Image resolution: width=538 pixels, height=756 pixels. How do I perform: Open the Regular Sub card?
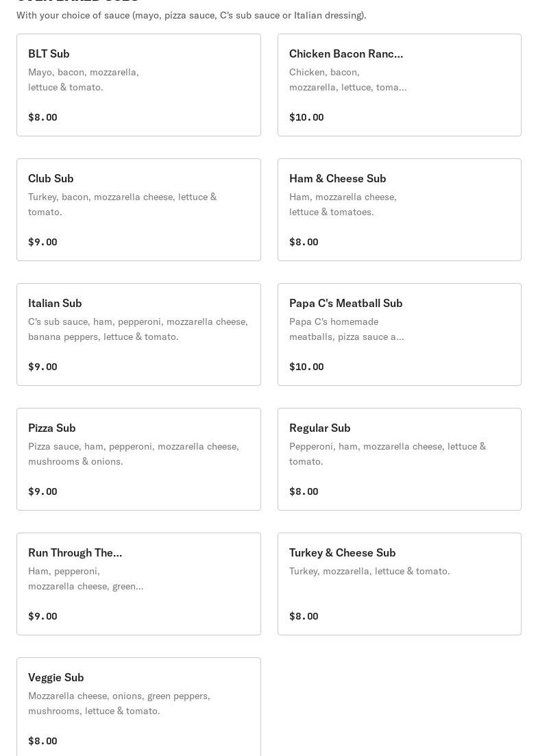(x=399, y=459)
